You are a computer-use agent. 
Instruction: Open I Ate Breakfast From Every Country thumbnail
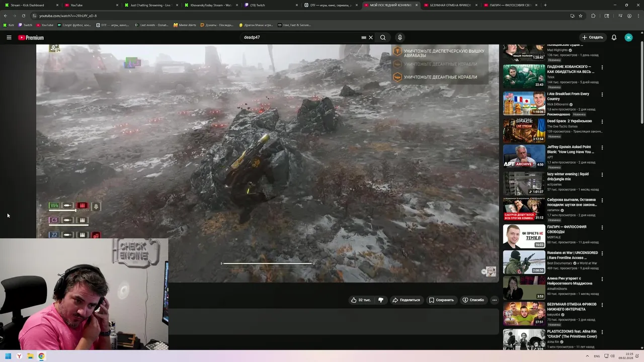pos(524,103)
